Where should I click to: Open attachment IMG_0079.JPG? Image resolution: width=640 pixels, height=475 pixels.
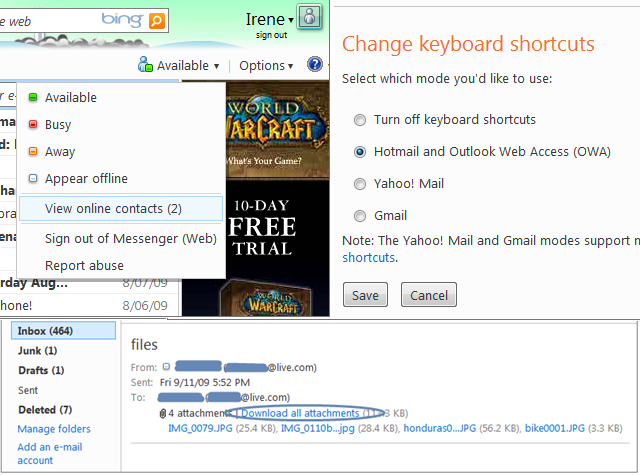(x=200, y=428)
